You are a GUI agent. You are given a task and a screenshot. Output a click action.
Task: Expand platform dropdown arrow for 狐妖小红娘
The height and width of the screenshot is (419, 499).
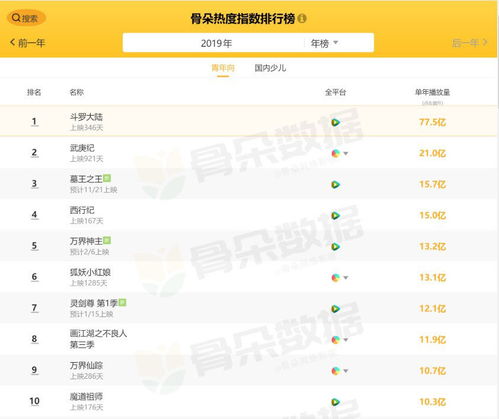click(346, 277)
